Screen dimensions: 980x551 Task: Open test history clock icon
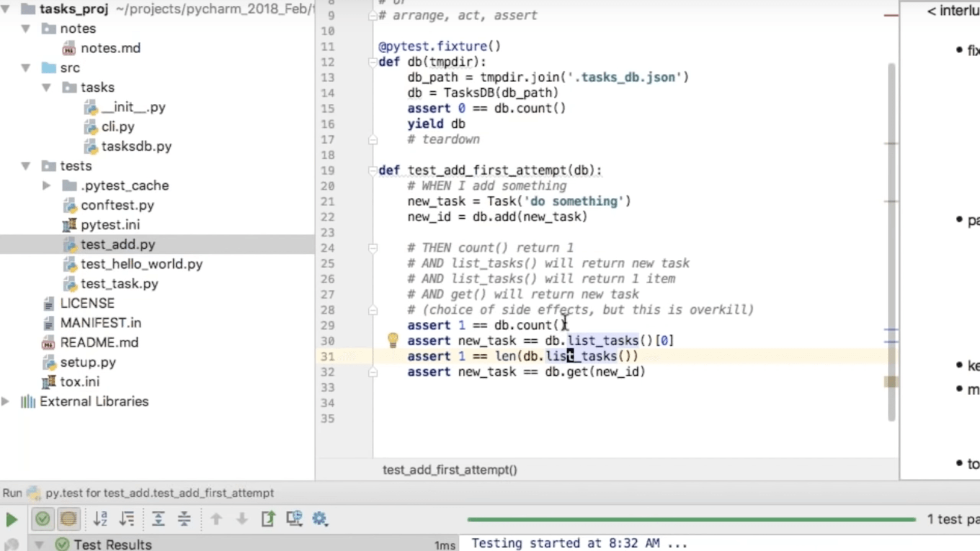(x=294, y=519)
